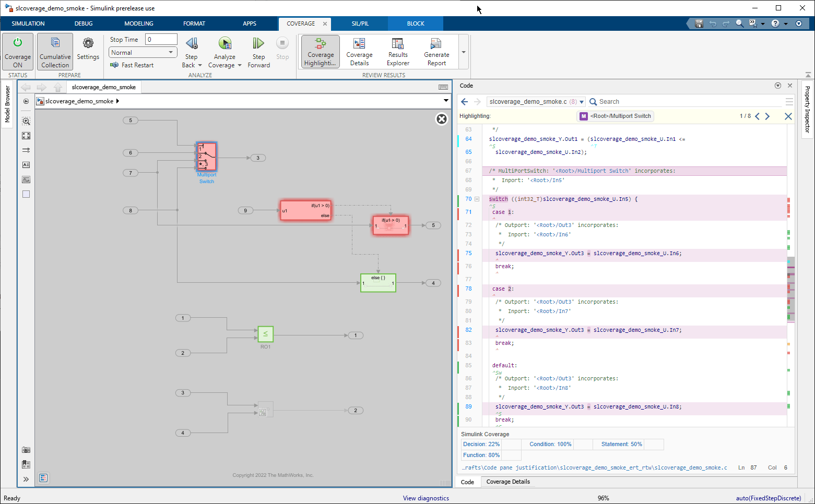Click the Fit to View canvas tool
815x504 pixels.
(x=26, y=136)
